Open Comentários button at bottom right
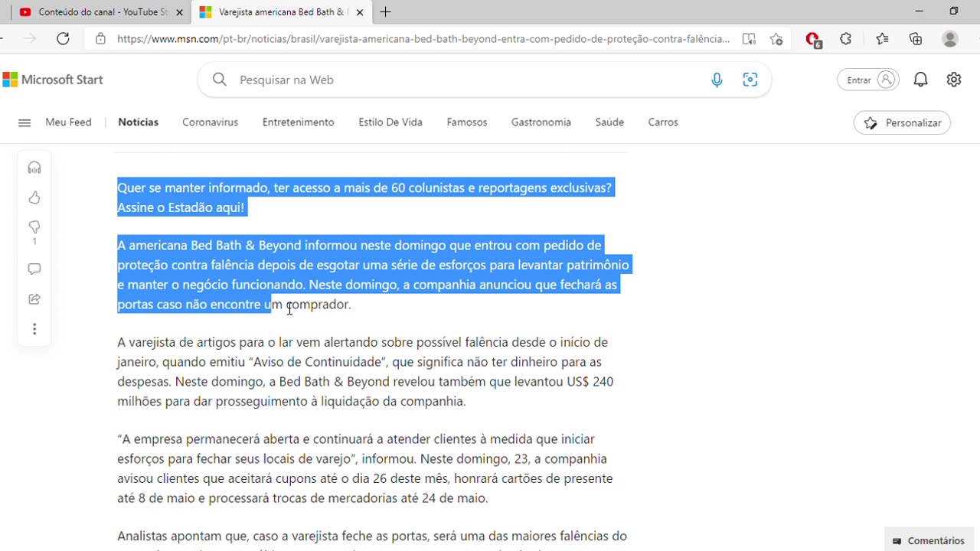980x551 pixels. [x=929, y=540]
